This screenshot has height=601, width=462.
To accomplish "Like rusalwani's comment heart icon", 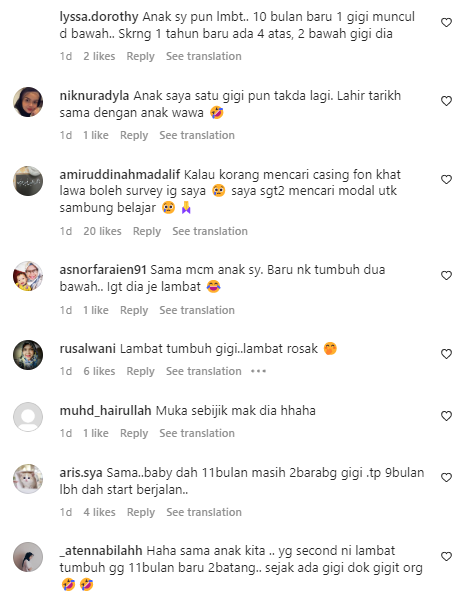I will tap(446, 354).
